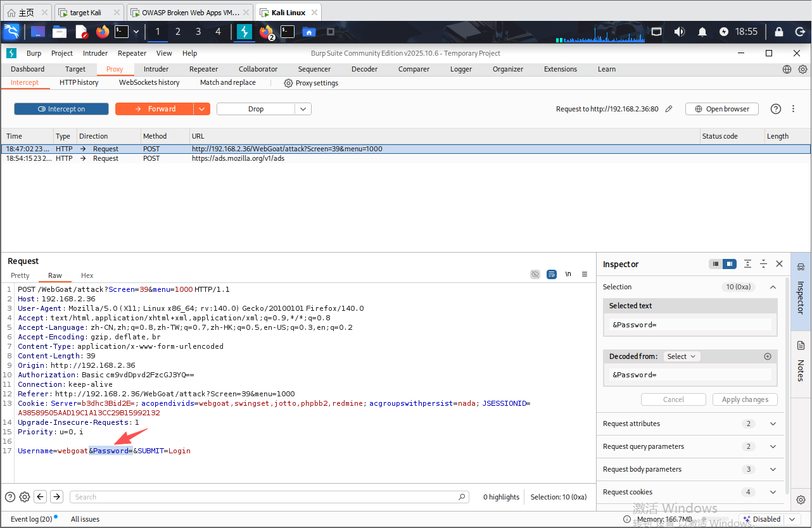This screenshot has height=528, width=812.
Task: Click the volume speaker icon in system tray
Action: (679, 32)
